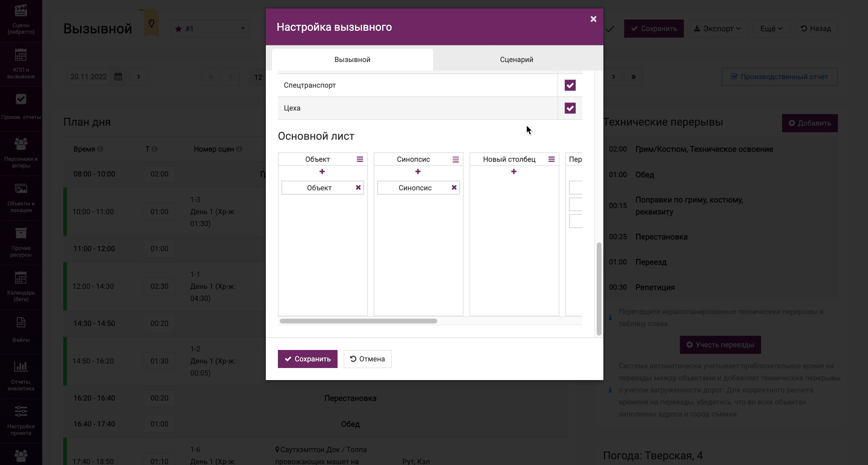The height and width of the screenshot is (465, 868).
Task: Open Календарь (бета) sidebar section
Action: (x=21, y=287)
